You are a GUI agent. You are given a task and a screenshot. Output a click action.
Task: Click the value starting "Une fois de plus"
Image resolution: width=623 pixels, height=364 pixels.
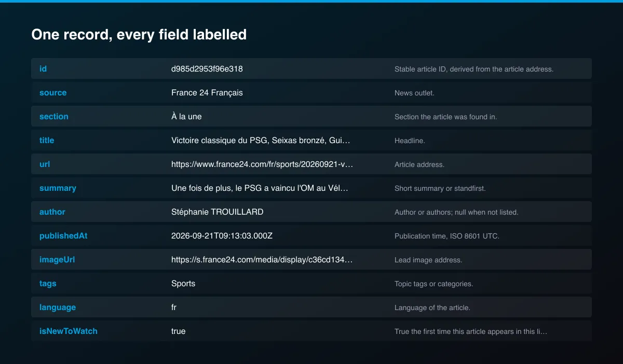[260, 188]
